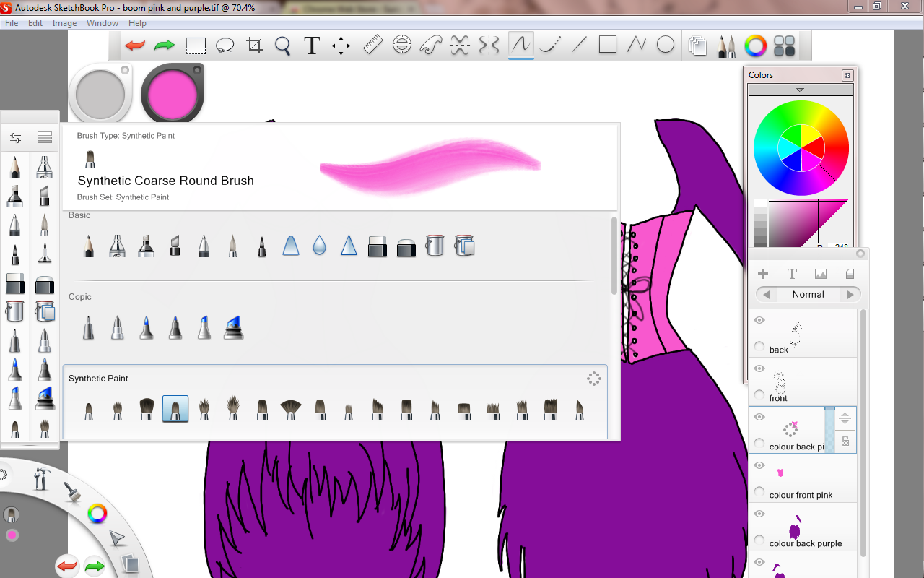The image size is (924, 578).
Task: Click the gray brush puck
Action: click(x=100, y=95)
